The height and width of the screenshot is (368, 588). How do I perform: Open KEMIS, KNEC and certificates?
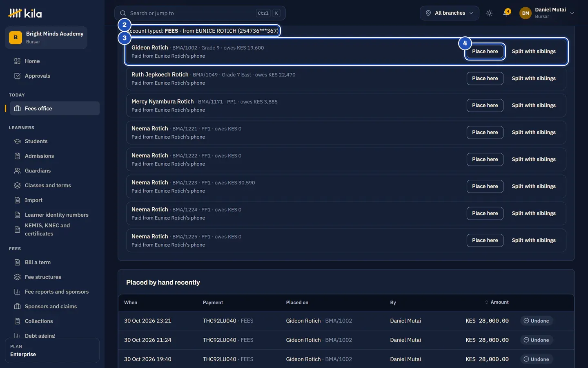coord(55,229)
